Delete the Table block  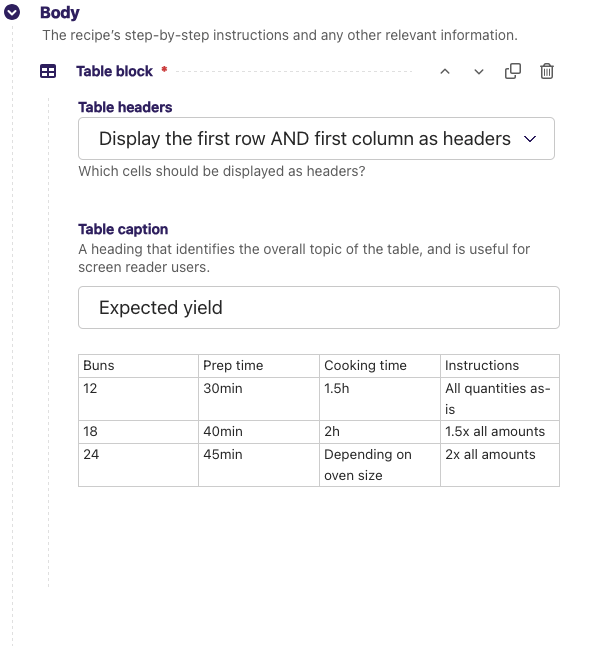point(547,72)
